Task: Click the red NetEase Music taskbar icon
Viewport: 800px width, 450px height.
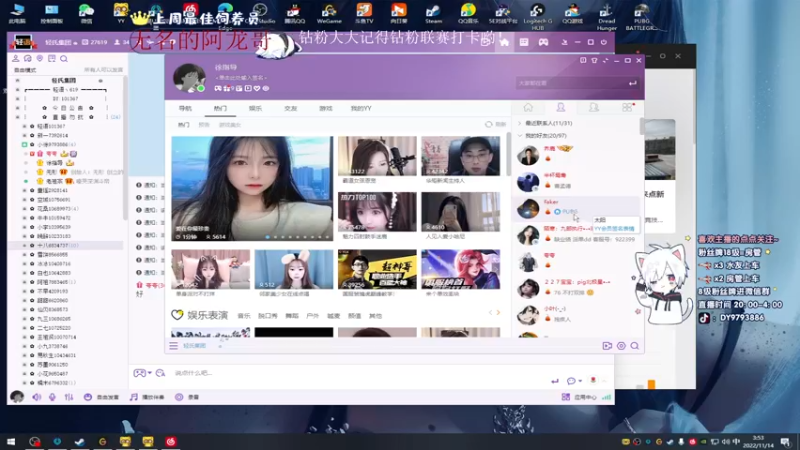Action: [x=170, y=441]
